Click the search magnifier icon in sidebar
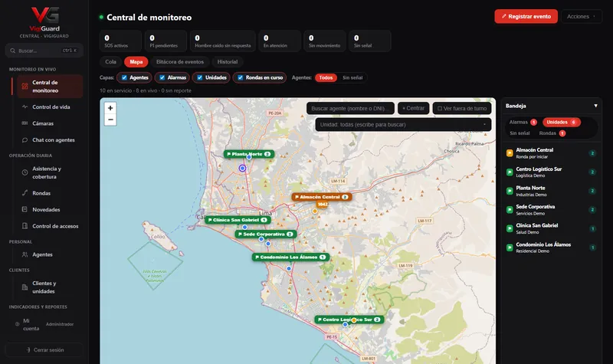This screenshot has height=364, width=613. (13, 51)
